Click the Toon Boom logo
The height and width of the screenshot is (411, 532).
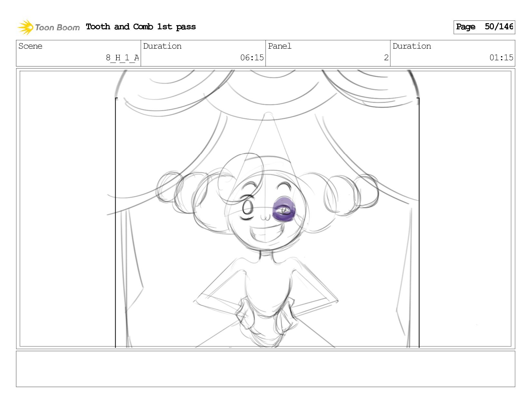[x=48, y=27]
